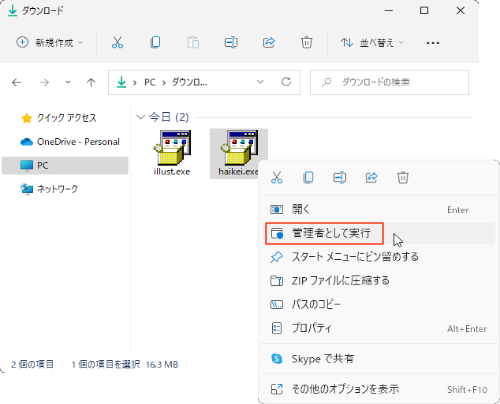Refresh the Downloads folder view
500x404 pixels.
click(286, 82)
